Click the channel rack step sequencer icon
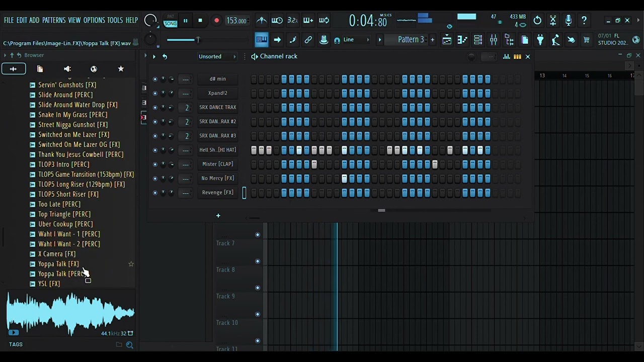 click(517, 57)
